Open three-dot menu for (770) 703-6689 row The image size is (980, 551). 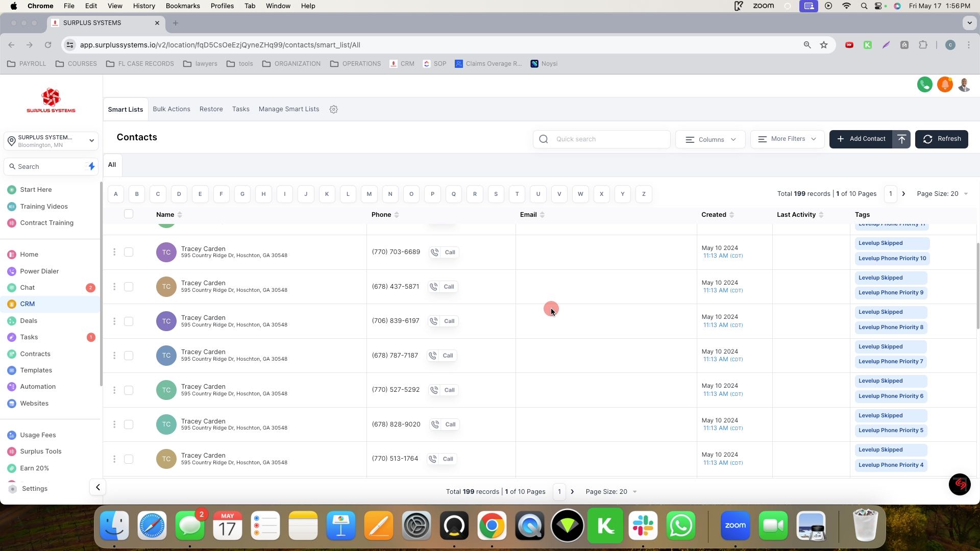pyautogui.click(x=114, y=252)
